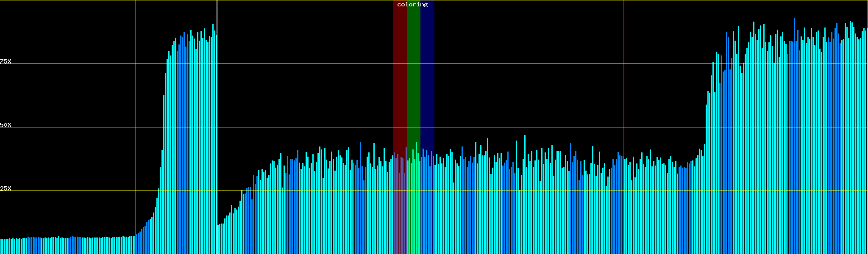Click the low flat bars at far left
This screenshot has height=254, width=868.
pos(64,246)
